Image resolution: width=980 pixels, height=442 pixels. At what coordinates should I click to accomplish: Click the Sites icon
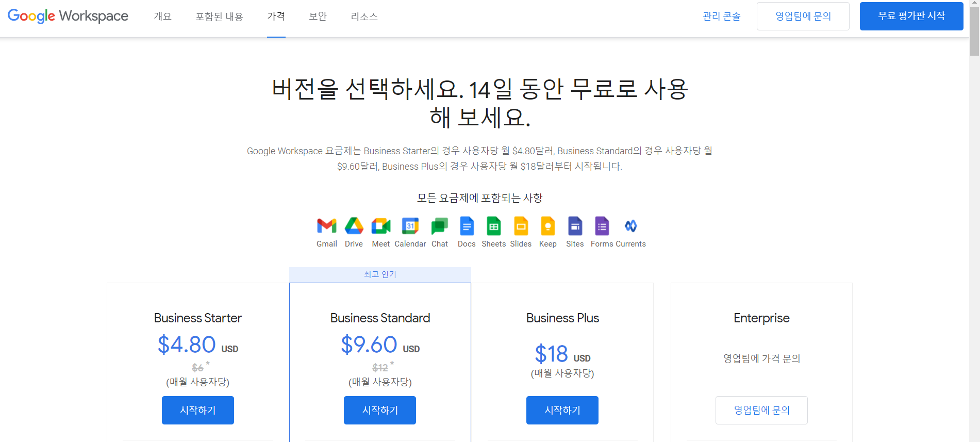575,226
